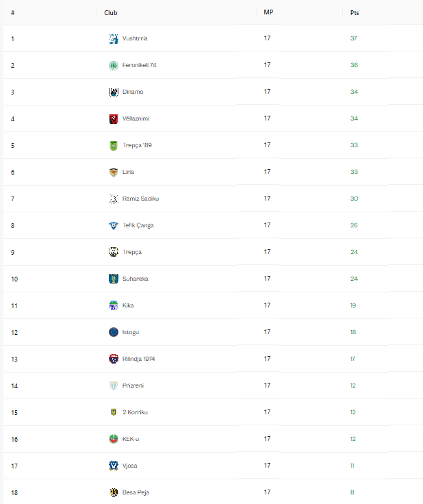The width and height of the screenshot is (423, 504).
Task: Open the KEK-u team link
Action: tap(131, 439)
